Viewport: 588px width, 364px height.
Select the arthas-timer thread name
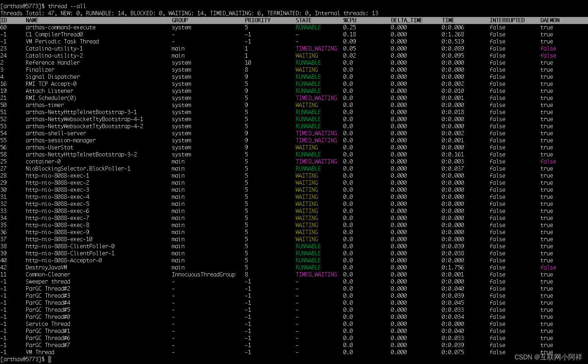click(x=45, y=105)
